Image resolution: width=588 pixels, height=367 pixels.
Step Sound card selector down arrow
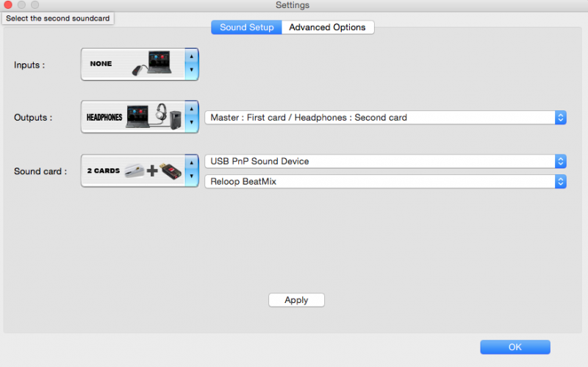(x=192, y=176)
